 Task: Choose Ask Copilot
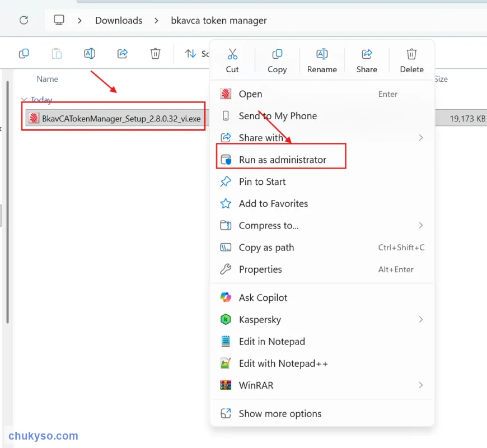[x=322, y=297]
